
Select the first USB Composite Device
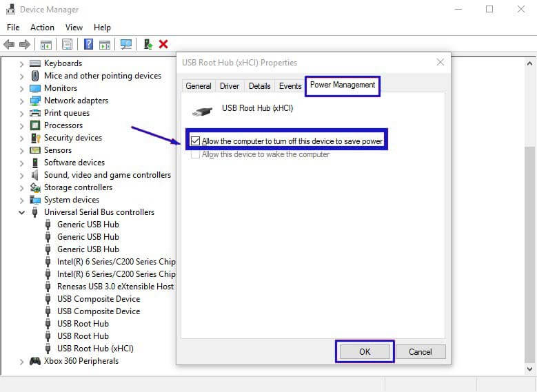pyautogui.click(x=99, y=299)
